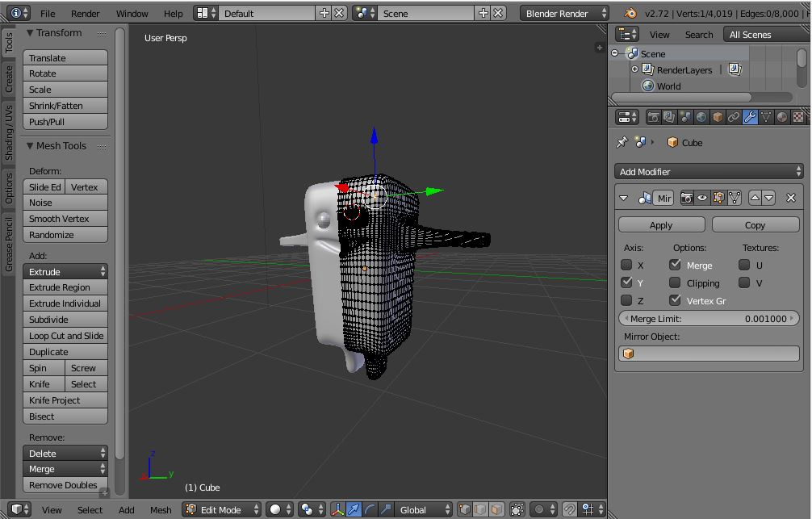Open the World properties tab (globe icon)

click(x=701, y=117)
